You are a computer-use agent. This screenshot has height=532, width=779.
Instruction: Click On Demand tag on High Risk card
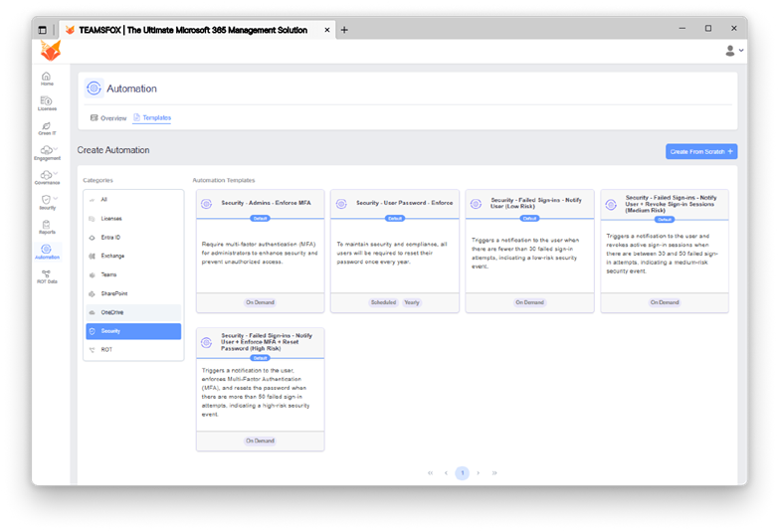[x=260, y=442]
